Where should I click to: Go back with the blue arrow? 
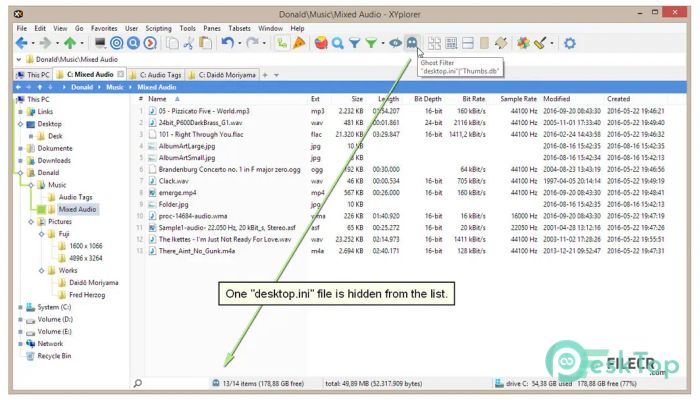click(21, 43)
